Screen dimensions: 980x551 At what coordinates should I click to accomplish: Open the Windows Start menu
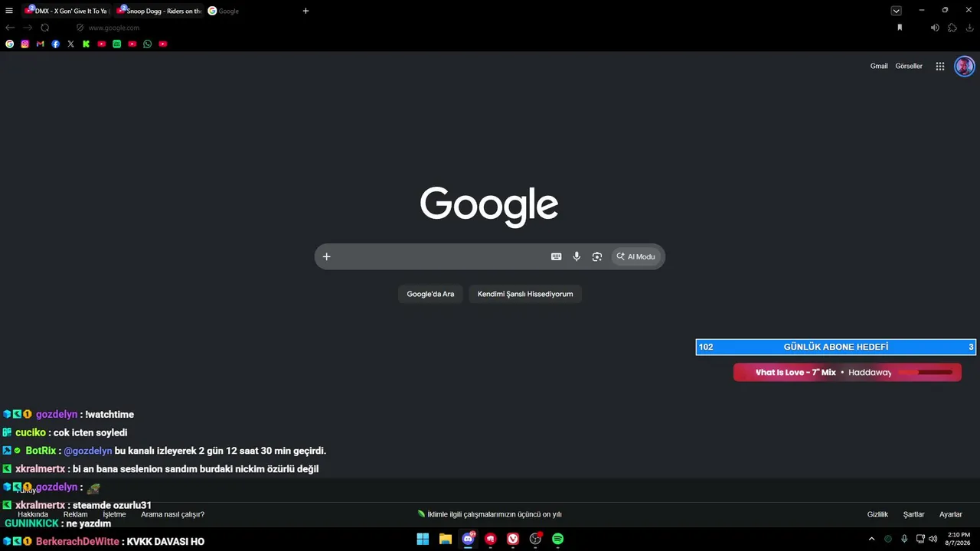[423, 539]
